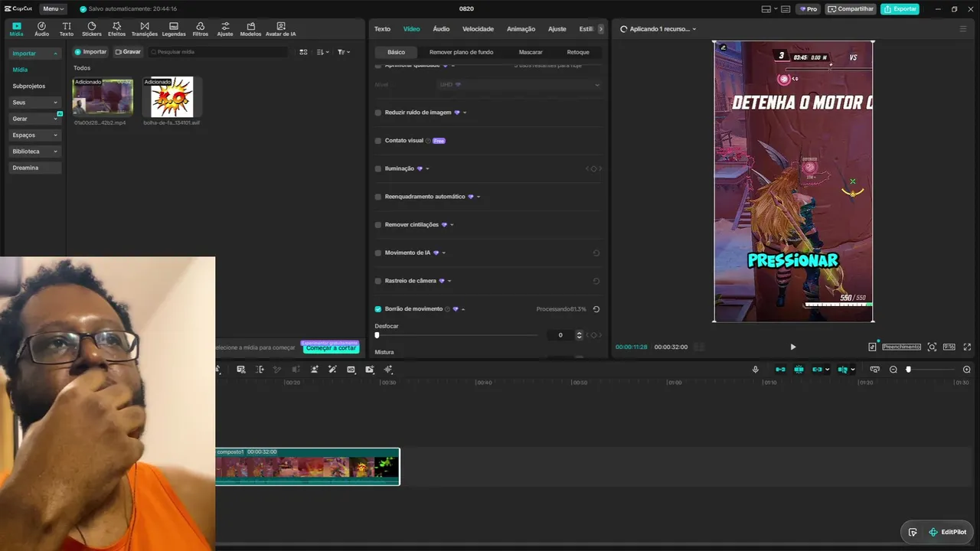980x551 pixels.
Task: Select the mp4 video thumbnail in media
Action: [103, 97]
